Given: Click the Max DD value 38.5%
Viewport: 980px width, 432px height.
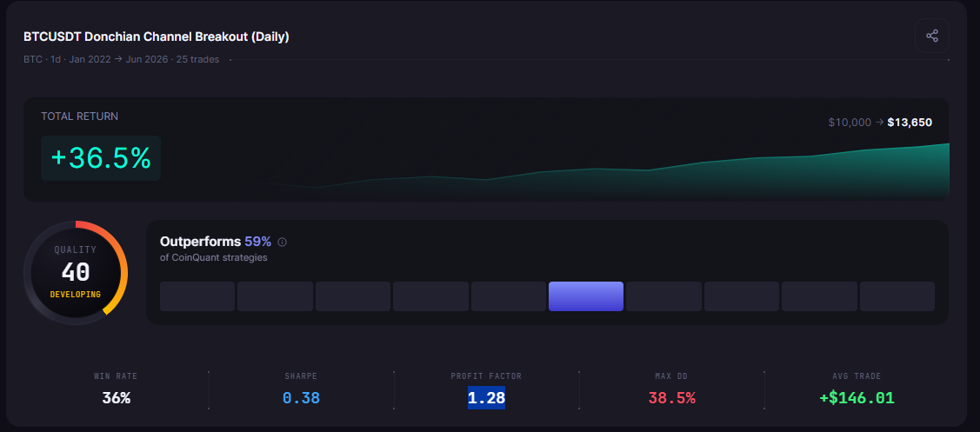Looking at the screenshot, I should [672, 397].
